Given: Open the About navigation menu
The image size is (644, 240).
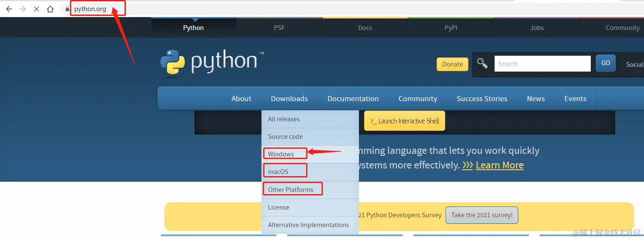Looking at the screenshot, I should [241, 99].
